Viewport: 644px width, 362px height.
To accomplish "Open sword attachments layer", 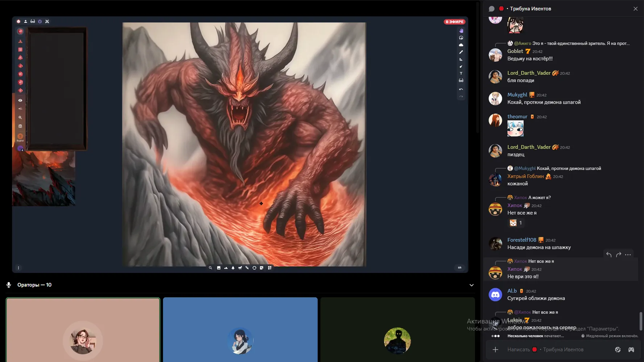I will point(247,268).
